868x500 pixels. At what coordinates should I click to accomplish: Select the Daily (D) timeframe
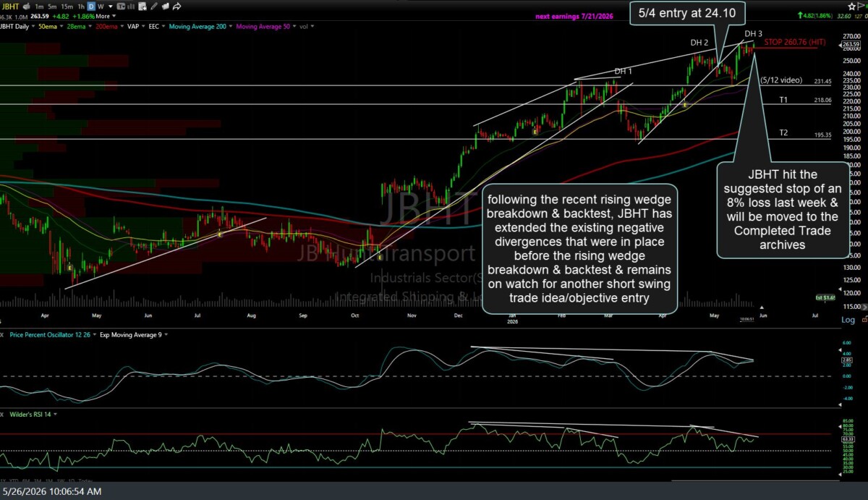[91, 7]
